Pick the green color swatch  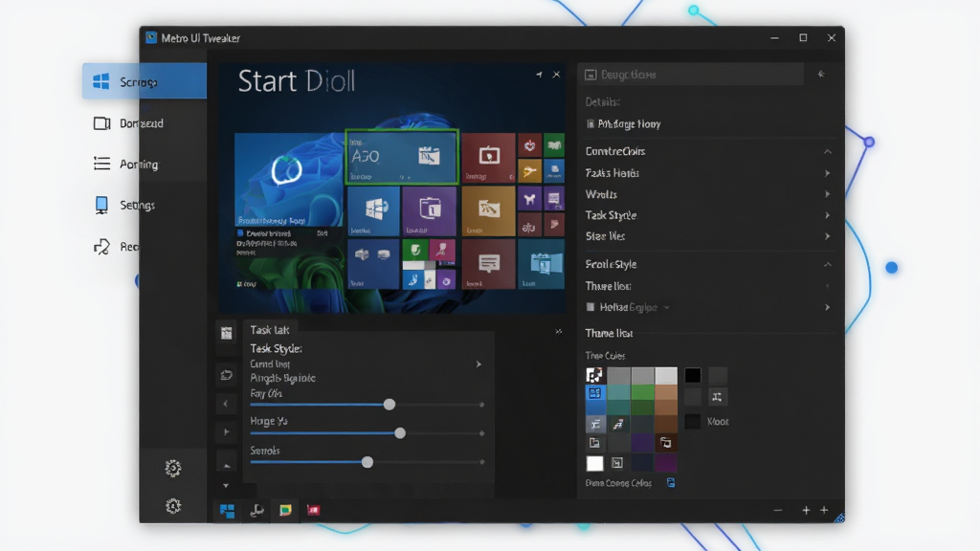(642, 393)
